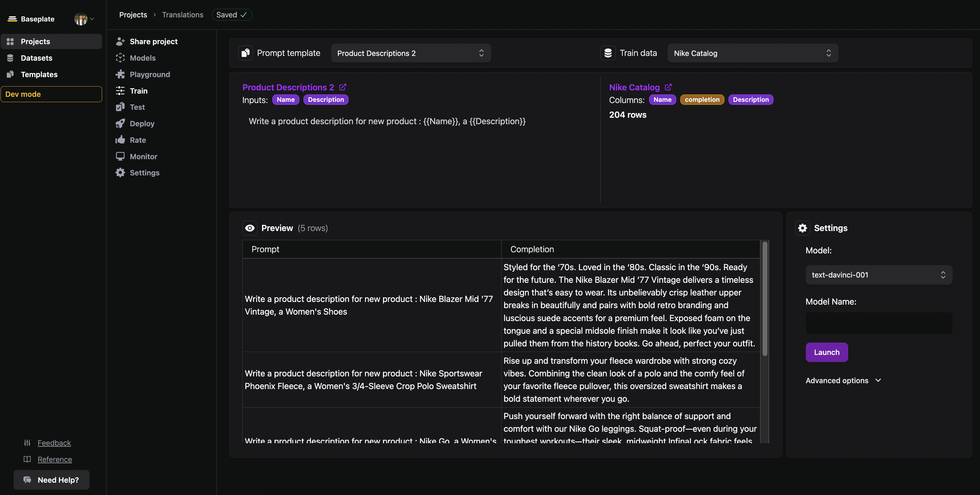Open the text-davinci-001 model dropdown

pyautogui.click(x=879, y=275)
